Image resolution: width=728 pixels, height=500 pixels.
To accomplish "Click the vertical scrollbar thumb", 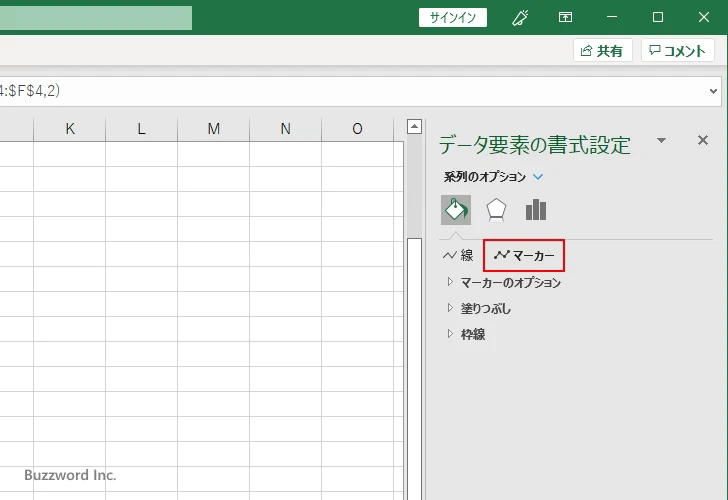I will click(x=414, y=369).
